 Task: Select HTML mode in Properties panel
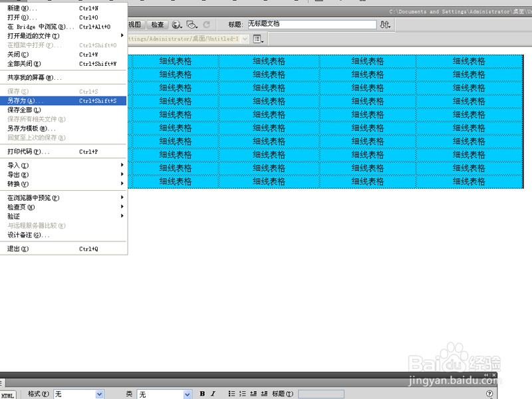pos(7,395)
